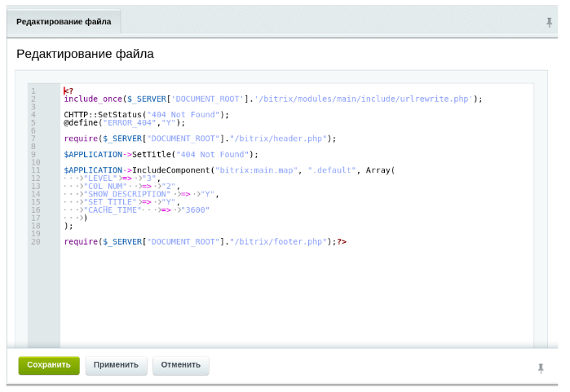Click the include_once line with urlrewrite.php
This screenshot has height=392, width=570.
click(272, 99)
